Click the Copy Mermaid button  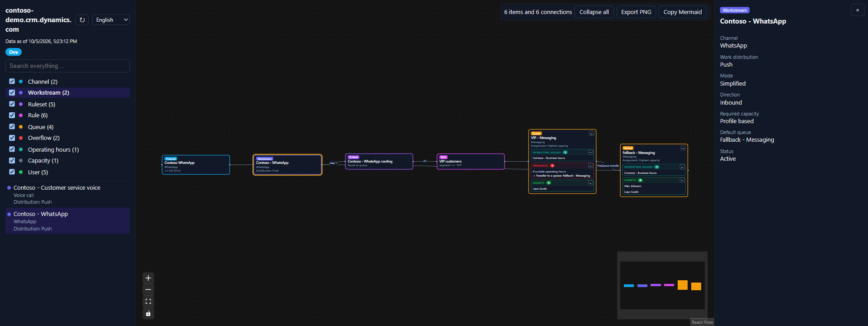pyautogui.click(x=683, y=12)
